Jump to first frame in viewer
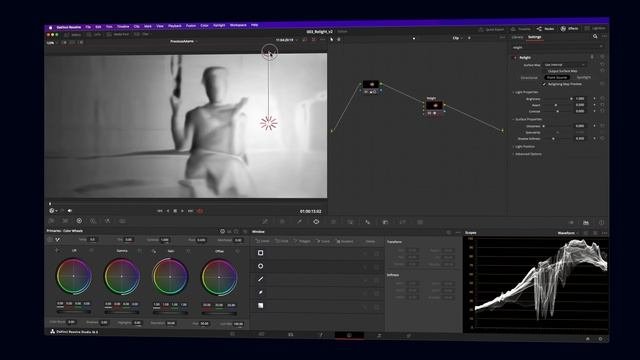The width and height of the screenshot is (640, 360). coord(160,211)
